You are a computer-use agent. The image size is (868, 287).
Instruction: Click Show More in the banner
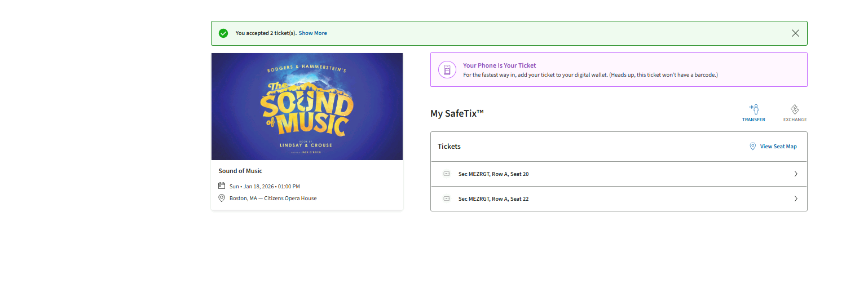point(312,33)
